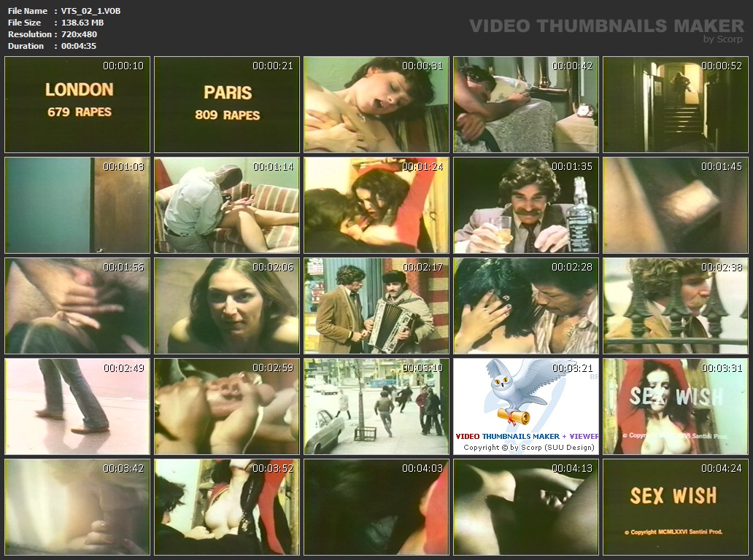Screen dimensions: 753x560
Task: Click the 'Copyright © by Scorp (SUU Design)' text
Action: tap(529, 447)
